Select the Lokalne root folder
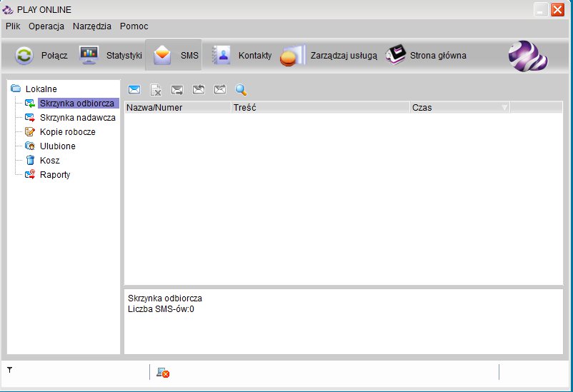Image resolution: width=573 pixels, height=392 pixels. point(41,89)
